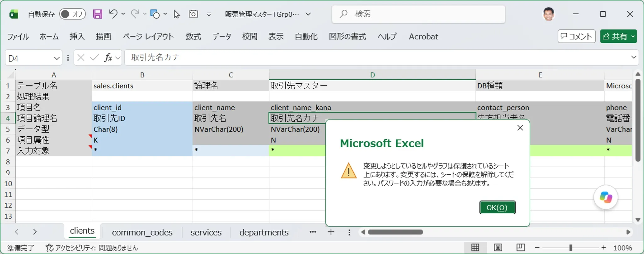Click the コメント button
Viewport: 644px width, 254px height.
click(576, 37)
